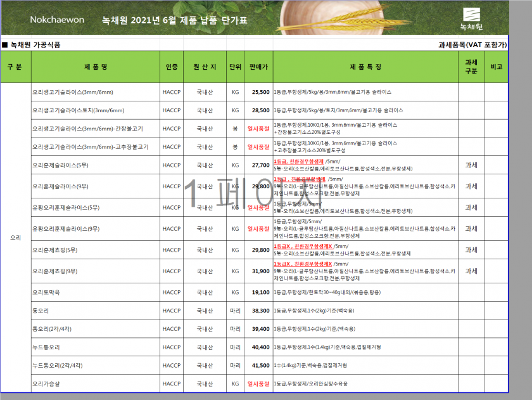Click 일시품절 in the 유황오리훈제슬라이스(9무) row
The height and width of the screenshot is (400, 532).
coord(258,229)
